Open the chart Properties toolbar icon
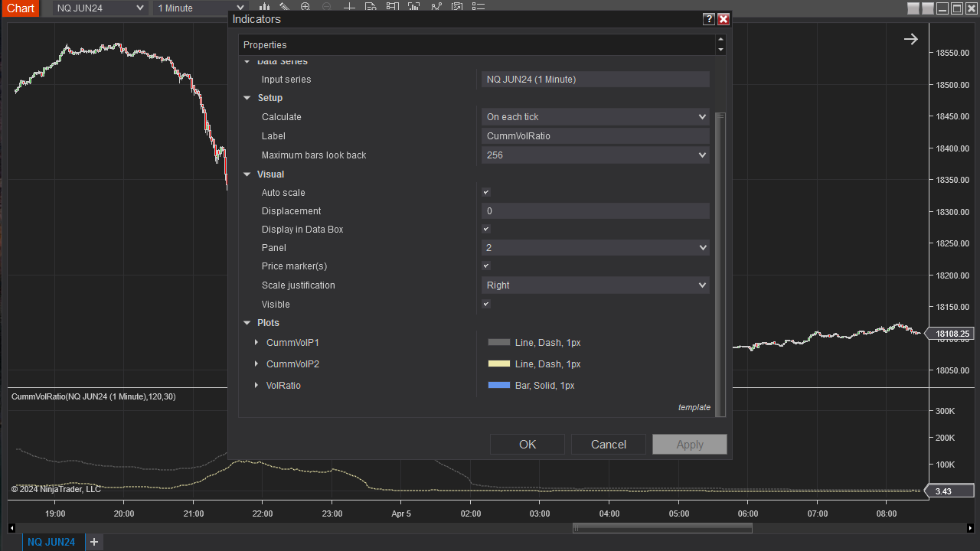Image resolution: width=980 pixels, height=551 pixels. 479,7
